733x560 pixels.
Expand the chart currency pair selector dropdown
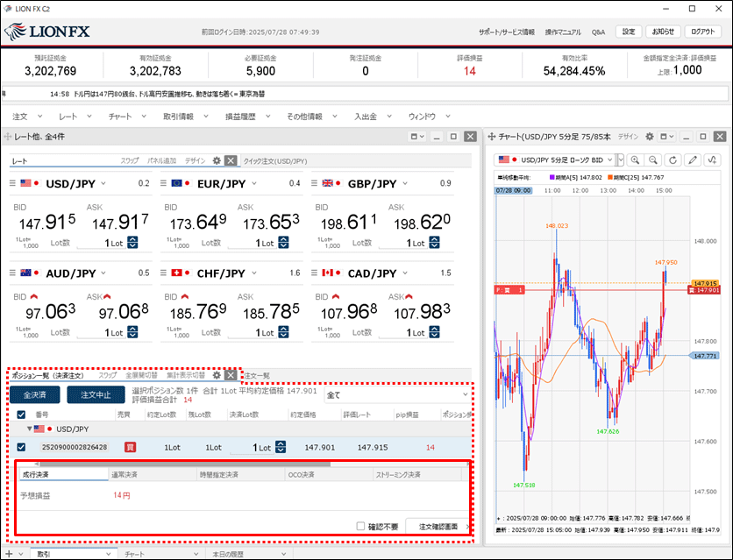click(x=621, y=160)
